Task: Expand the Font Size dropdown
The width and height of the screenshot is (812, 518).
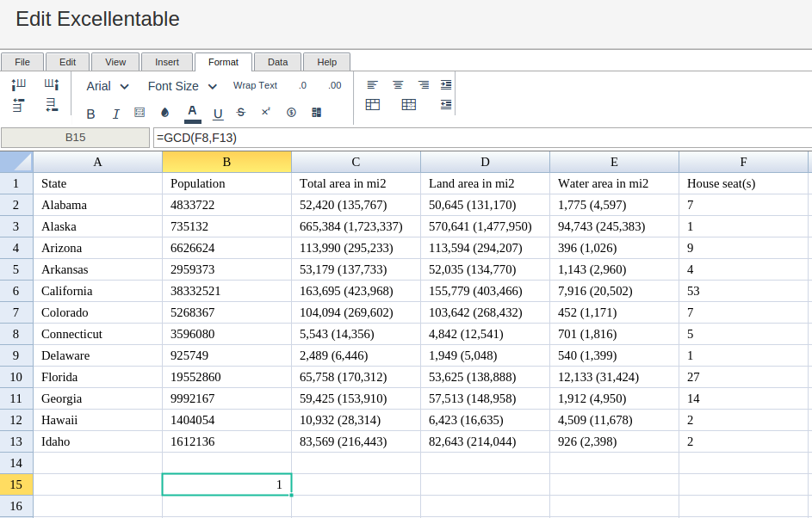Action: point(183,86)
